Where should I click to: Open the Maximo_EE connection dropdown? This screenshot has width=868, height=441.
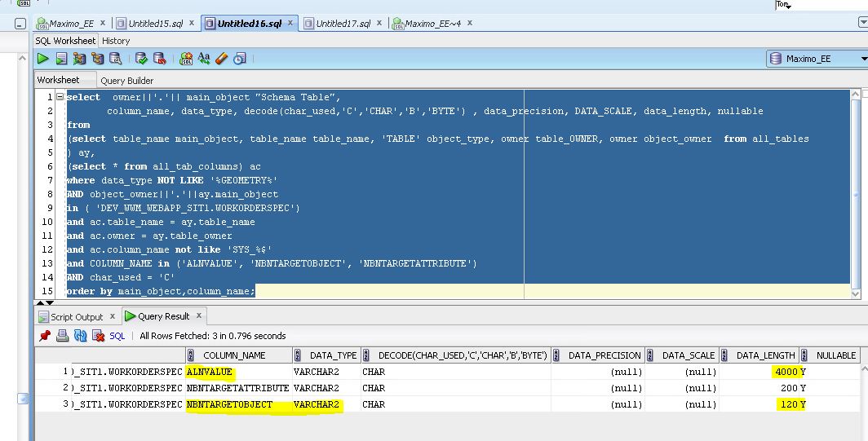(x=864, y=59)
